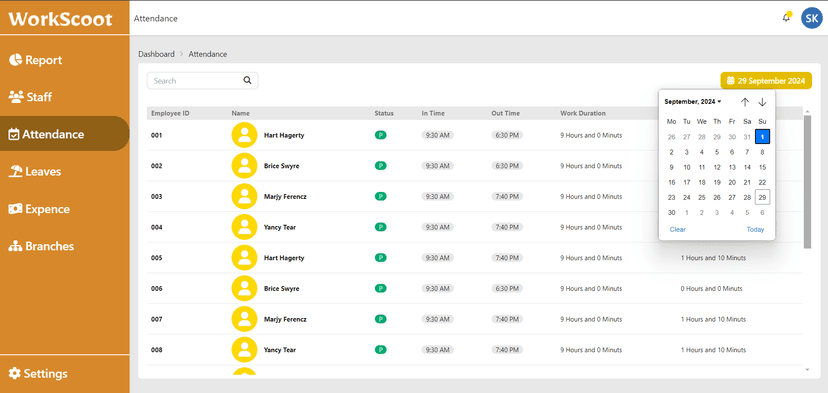
Task: Click the Attendance breadcrumb text
Action: point(208,54)
